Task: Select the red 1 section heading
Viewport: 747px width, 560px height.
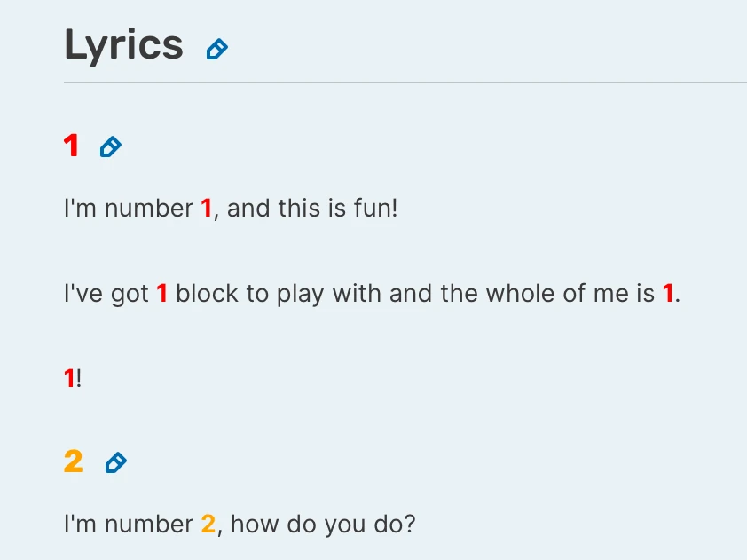Action: (72, 146)
